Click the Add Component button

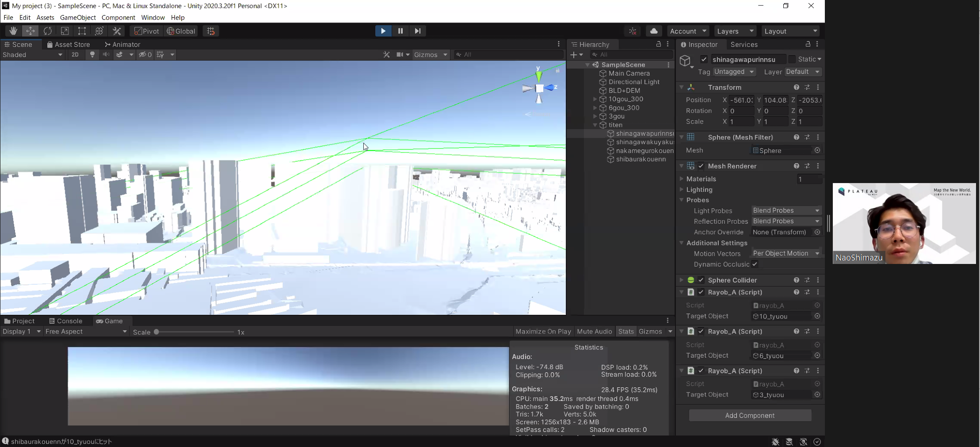pos(750,415)
